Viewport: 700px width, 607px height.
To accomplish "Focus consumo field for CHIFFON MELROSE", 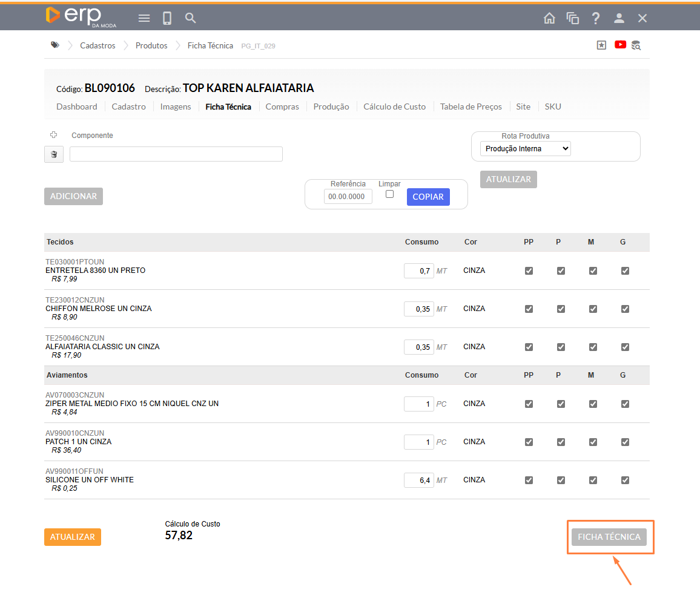I will tap(418, 309).
